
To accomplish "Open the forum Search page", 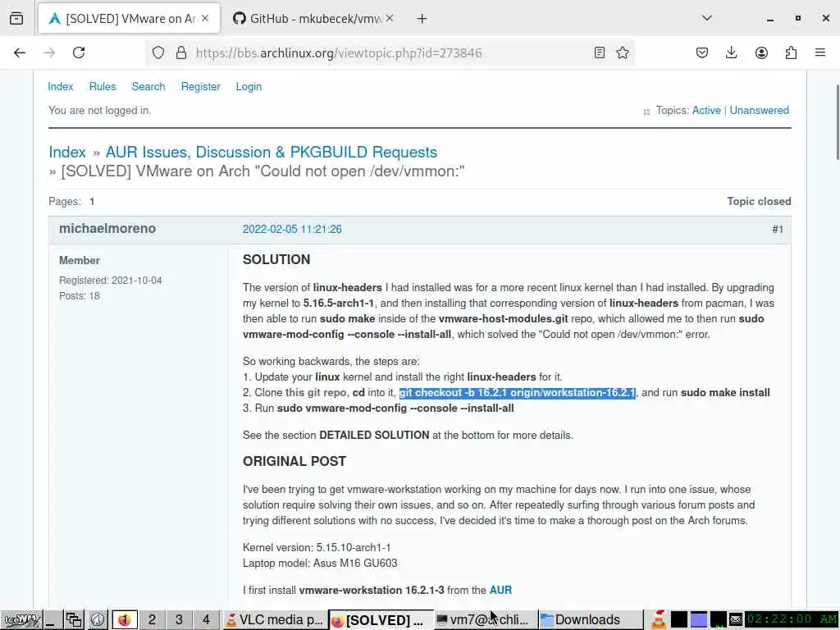I will pos(148,87).
